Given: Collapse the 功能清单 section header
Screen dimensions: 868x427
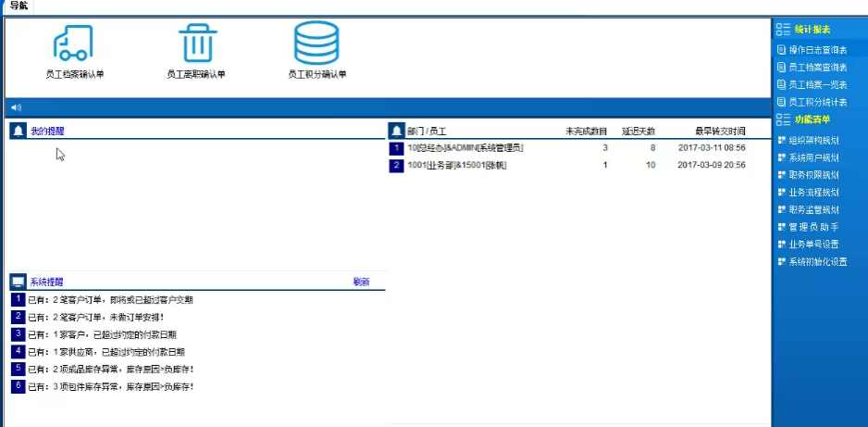Looking at the screenshot, I should tap(812, 119).
